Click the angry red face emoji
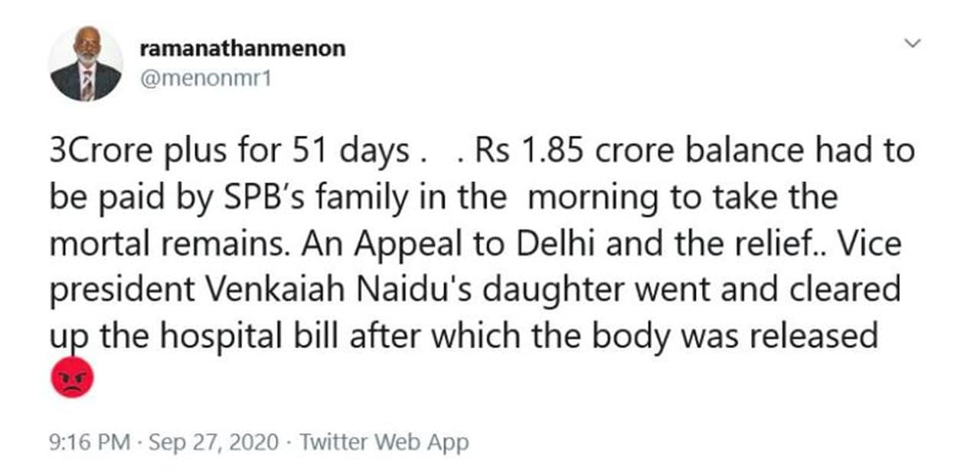Screen dimensions: 980x475 click(72, 378)
